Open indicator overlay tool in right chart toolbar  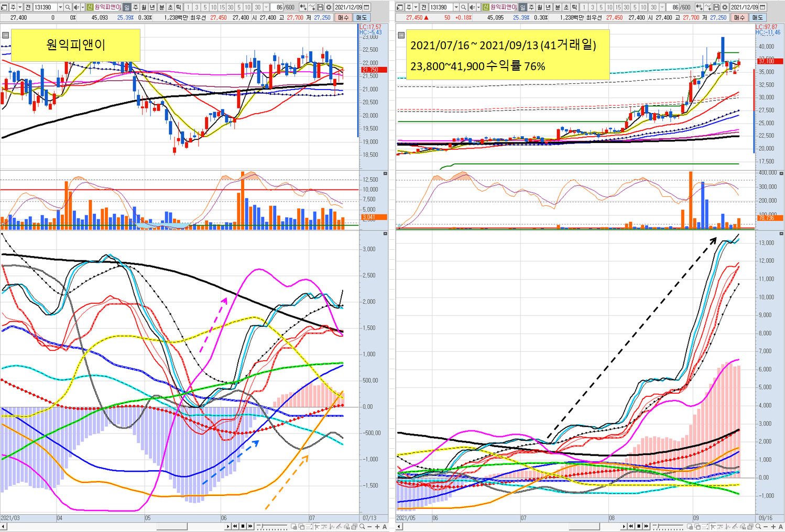tap(699, 7)
